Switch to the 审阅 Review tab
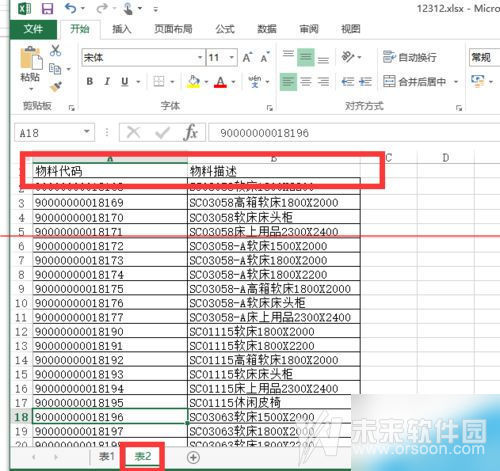Viewport: 500px width, 471px height. coord(309,29)
